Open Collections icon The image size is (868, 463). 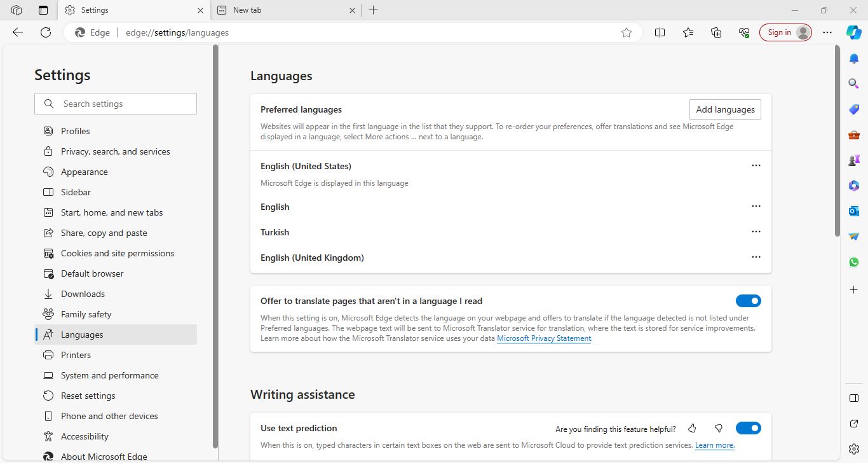(716, 32)
